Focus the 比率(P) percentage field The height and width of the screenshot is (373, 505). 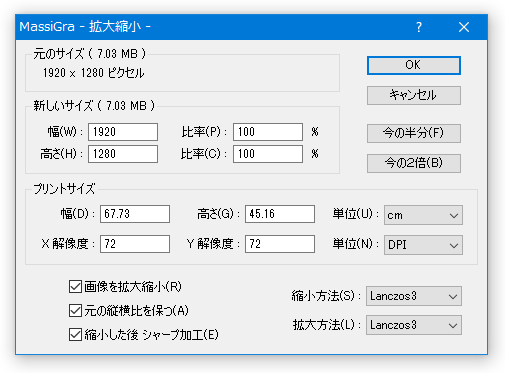click(268, 132)
